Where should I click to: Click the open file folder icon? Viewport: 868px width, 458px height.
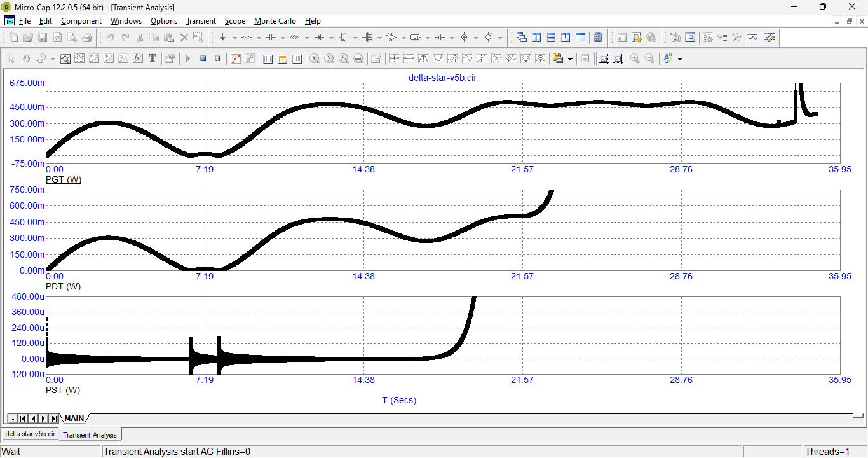(28, 38)
